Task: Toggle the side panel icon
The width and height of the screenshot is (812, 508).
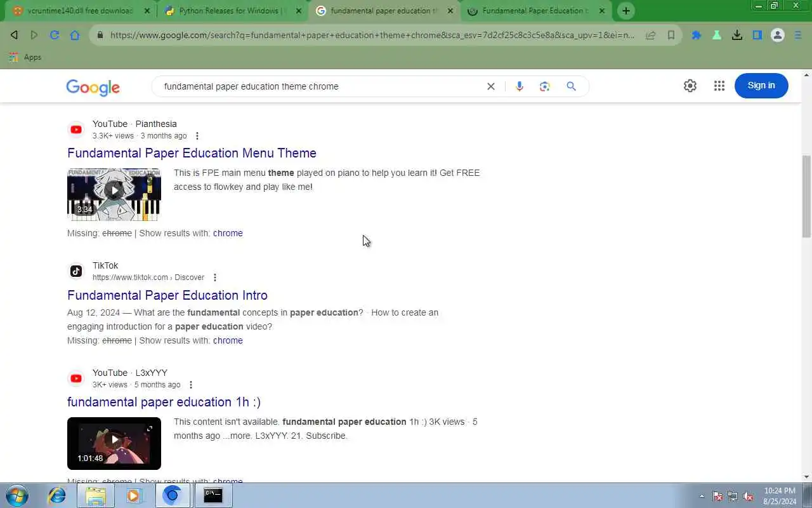Action: pos(757,35)
